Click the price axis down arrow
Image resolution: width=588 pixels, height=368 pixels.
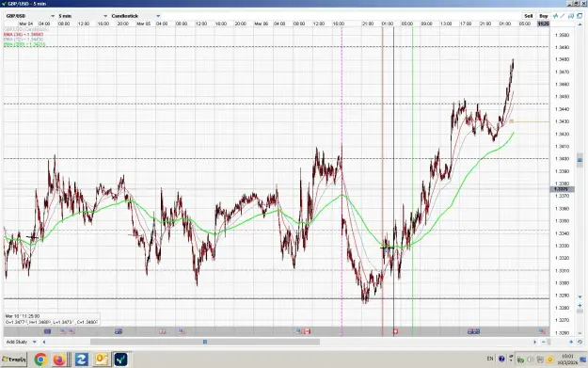point(580,296)
